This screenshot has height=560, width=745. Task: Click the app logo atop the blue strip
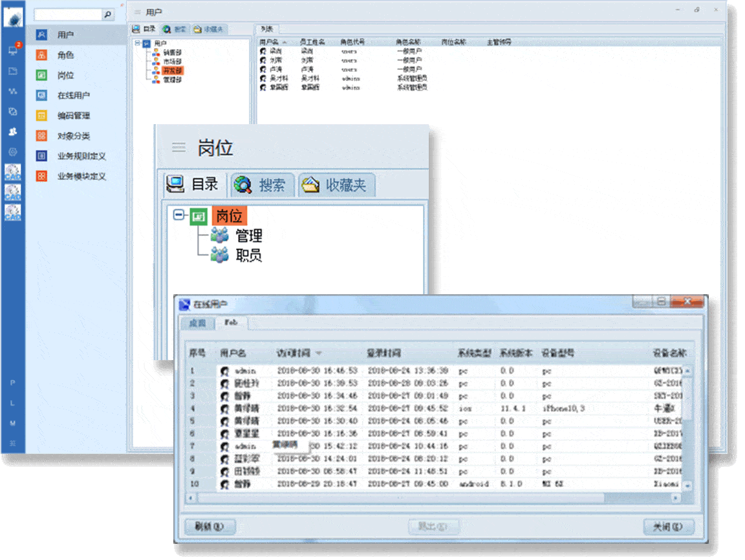[x=13, y=17]
